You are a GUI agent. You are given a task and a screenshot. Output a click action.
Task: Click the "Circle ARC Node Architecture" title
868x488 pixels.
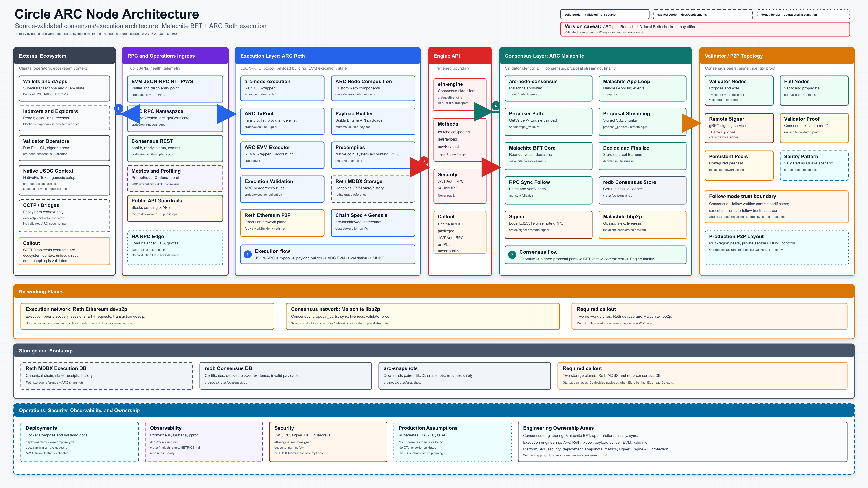pyautogui.click(x=107, y=14)
